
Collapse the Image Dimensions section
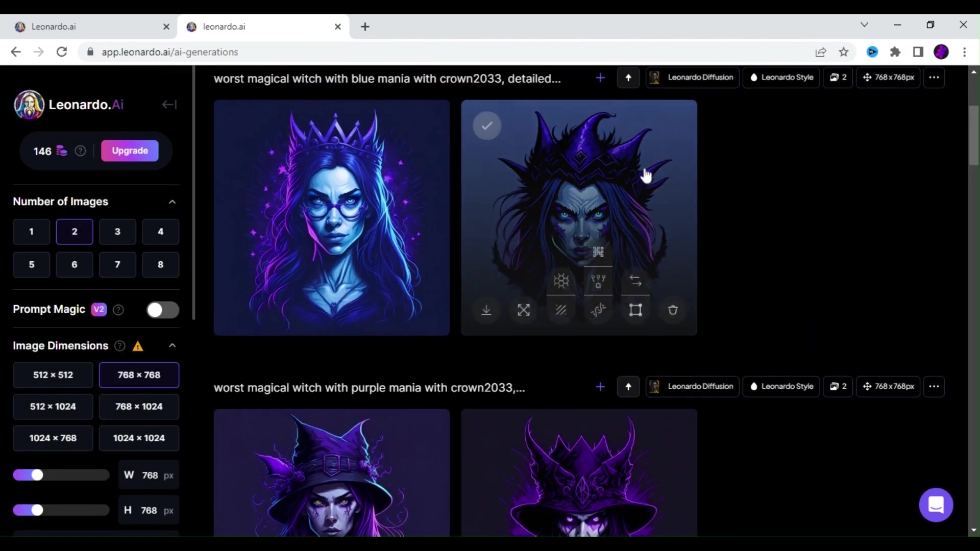(173, 346)
